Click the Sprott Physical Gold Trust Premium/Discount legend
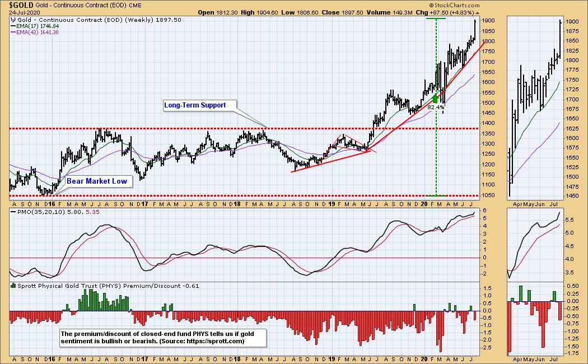 click(108, 286)
